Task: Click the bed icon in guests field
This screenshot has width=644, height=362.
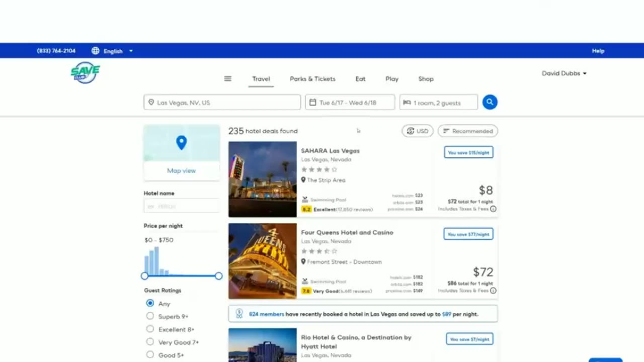Action: tap(407, 103)
